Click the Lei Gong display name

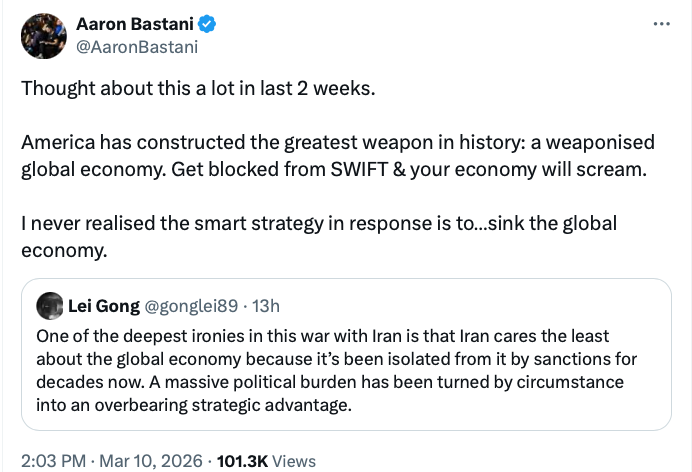point(104,306)
